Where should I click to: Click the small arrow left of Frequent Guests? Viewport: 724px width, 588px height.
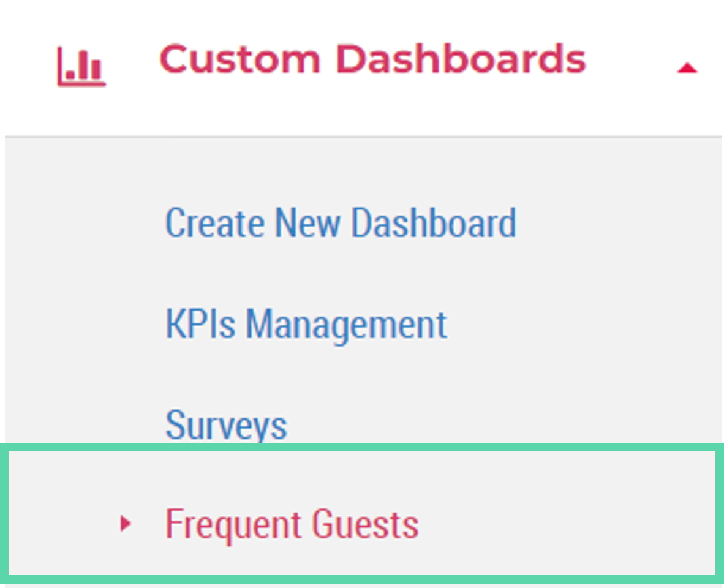pyautogui.click(x=125, y=524)
